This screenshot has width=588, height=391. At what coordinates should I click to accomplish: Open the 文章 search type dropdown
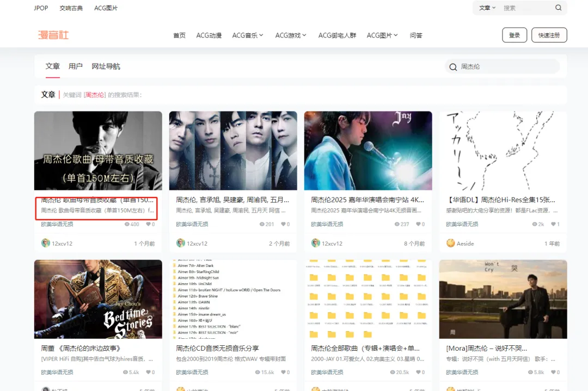487,8
